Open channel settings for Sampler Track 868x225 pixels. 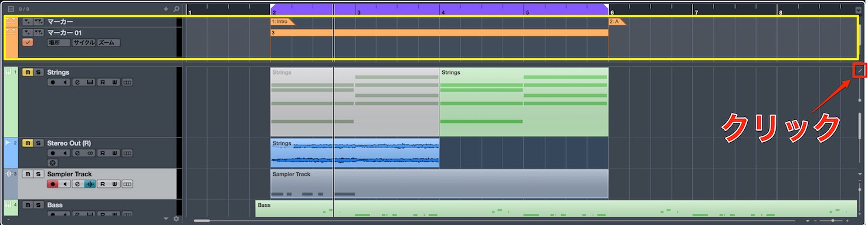point(77,184)
